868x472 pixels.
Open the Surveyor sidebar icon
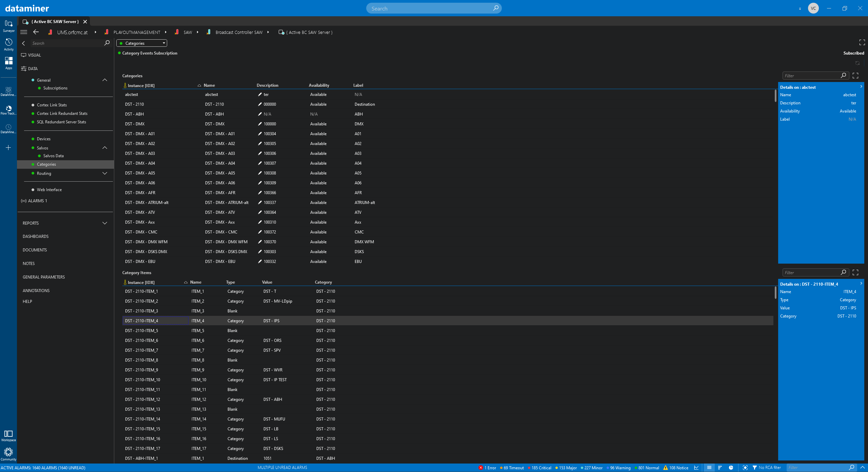(x=8, y=26)
